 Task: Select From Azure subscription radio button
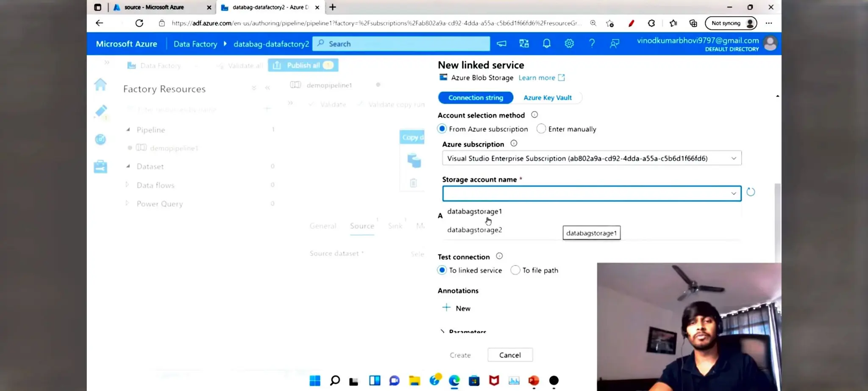(442, 128)
